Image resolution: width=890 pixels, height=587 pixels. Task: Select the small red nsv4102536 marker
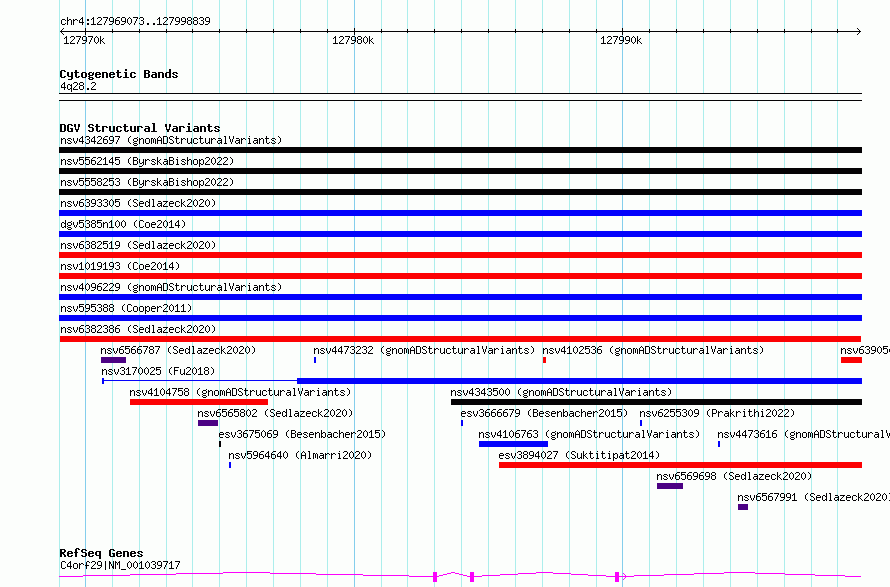544,360
